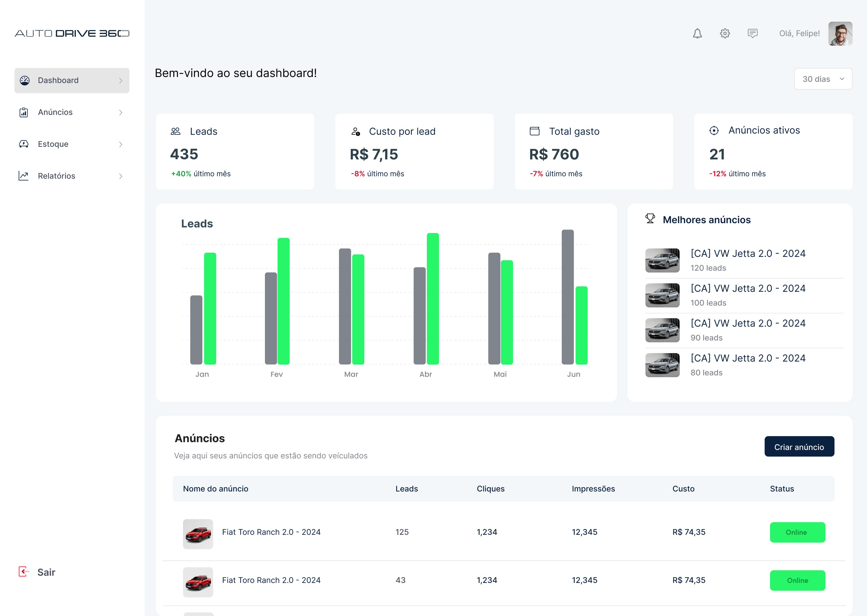Toggle the Online status of first Fiat Toro ad
The image size is (867, 616).
pos(797,532)
